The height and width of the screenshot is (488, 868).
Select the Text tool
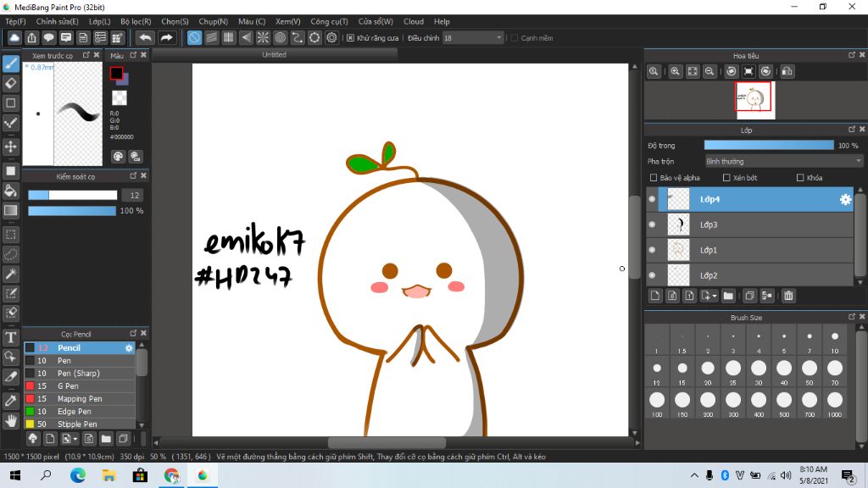(11, 337)
